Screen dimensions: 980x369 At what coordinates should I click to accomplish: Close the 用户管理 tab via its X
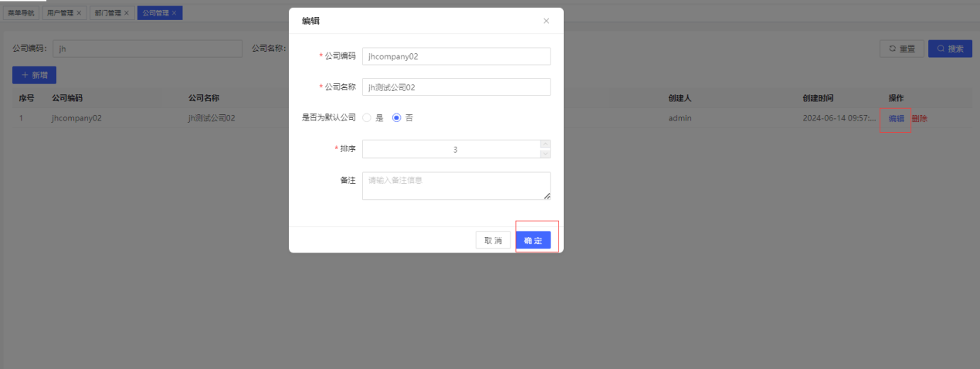point(79,13)
